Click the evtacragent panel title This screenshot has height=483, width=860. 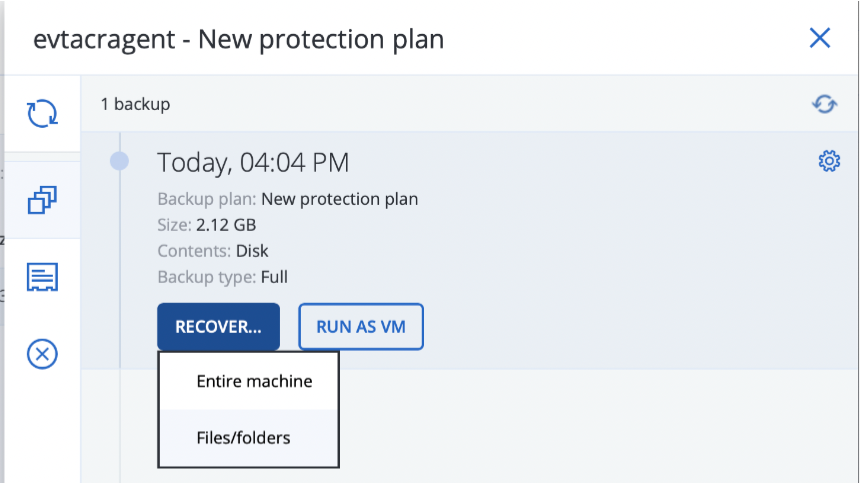(x=238, y=40)
